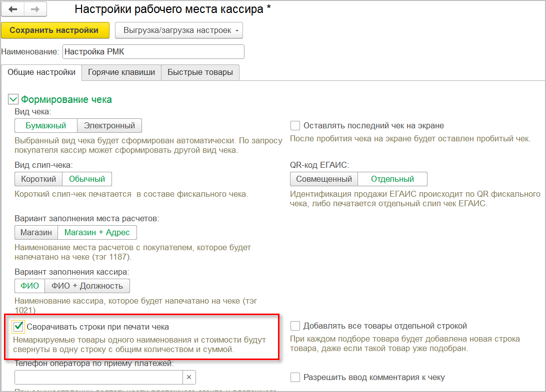Viewport: 546px width, 392px height.
Task: Select ФИО + Должность cashier option
Action: click(x=87, y=286)
